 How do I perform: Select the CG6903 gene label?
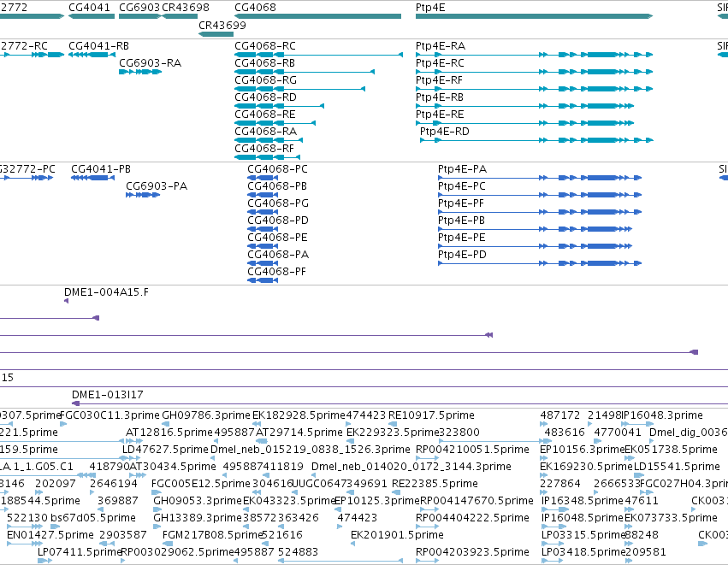pyautogui.click(x=139, y=8)
